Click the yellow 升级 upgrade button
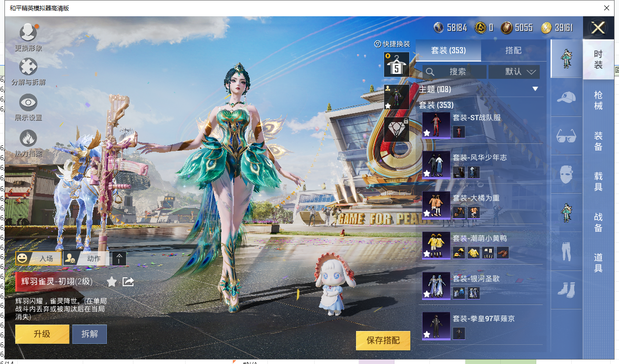 [42, 334]
